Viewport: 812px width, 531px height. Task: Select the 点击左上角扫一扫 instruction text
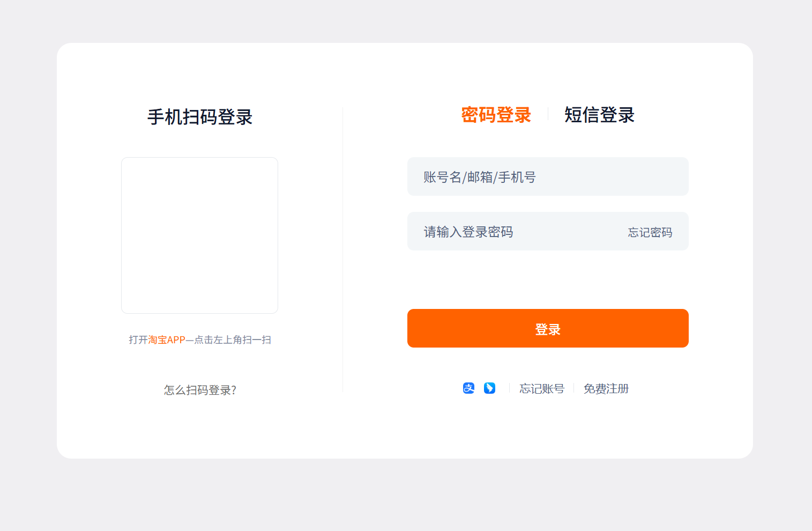click(x=233, y=340)
